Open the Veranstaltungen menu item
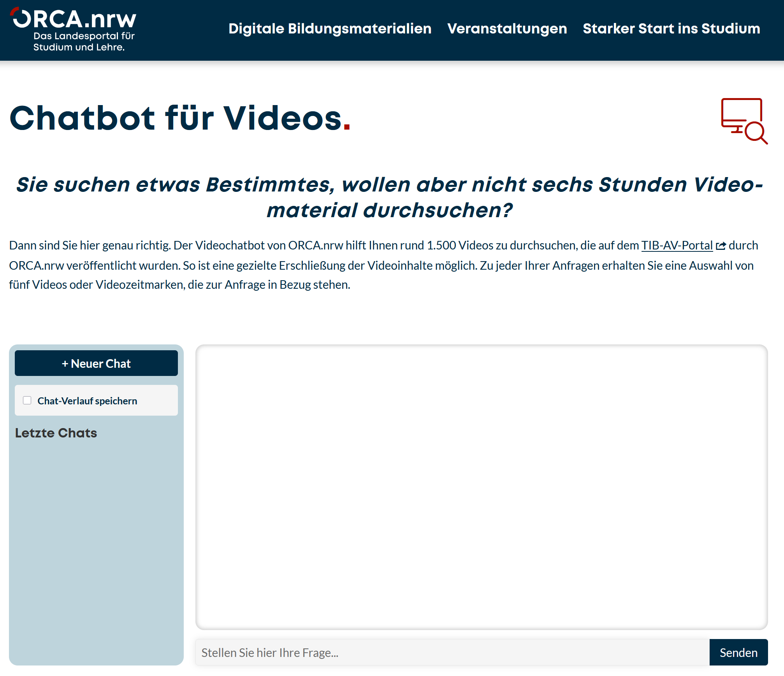 508,28
